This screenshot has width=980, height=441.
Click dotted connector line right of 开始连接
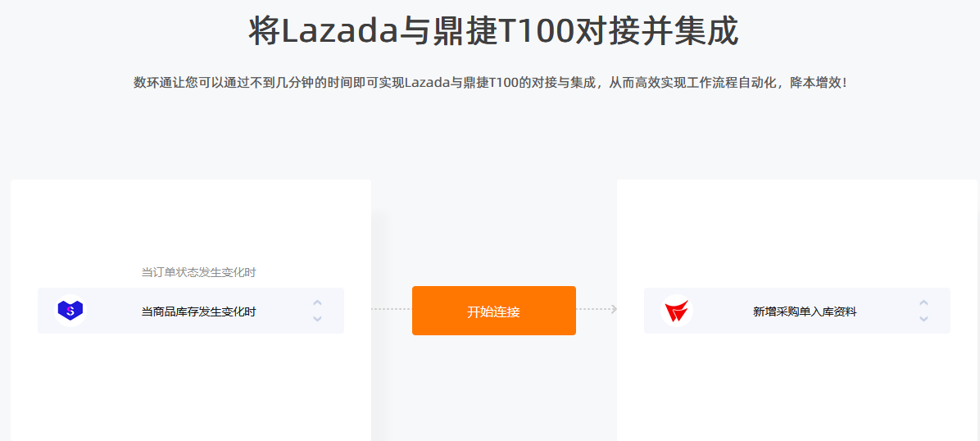[x=593, y=309]
